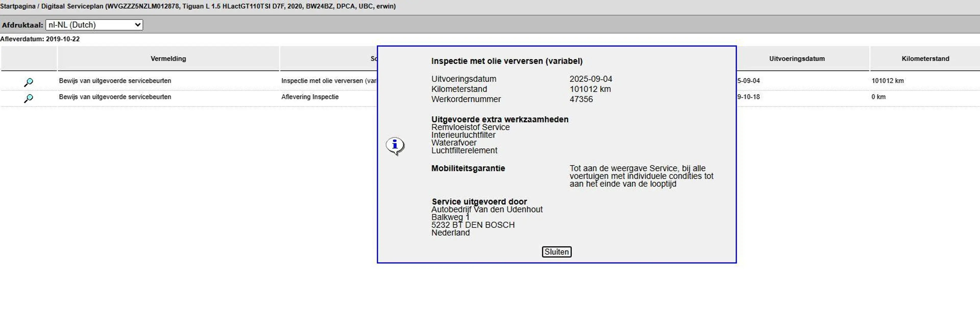Click the Startpagina breadcrumb link
This screenshot has height=320, width=980.
pos(18,6)
